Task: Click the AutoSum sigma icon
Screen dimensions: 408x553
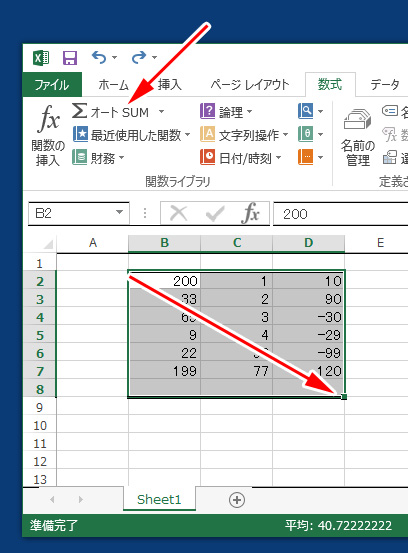Action: click(x=80, y=111)
